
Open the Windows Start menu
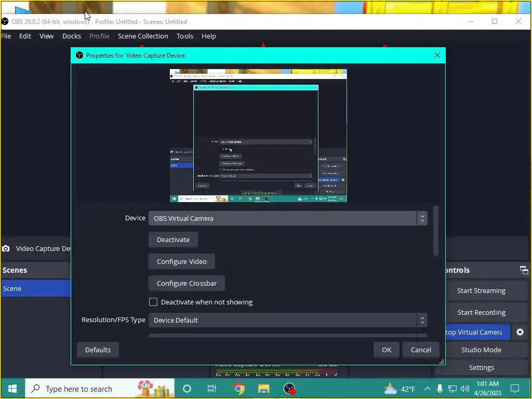tap(12, 389)
